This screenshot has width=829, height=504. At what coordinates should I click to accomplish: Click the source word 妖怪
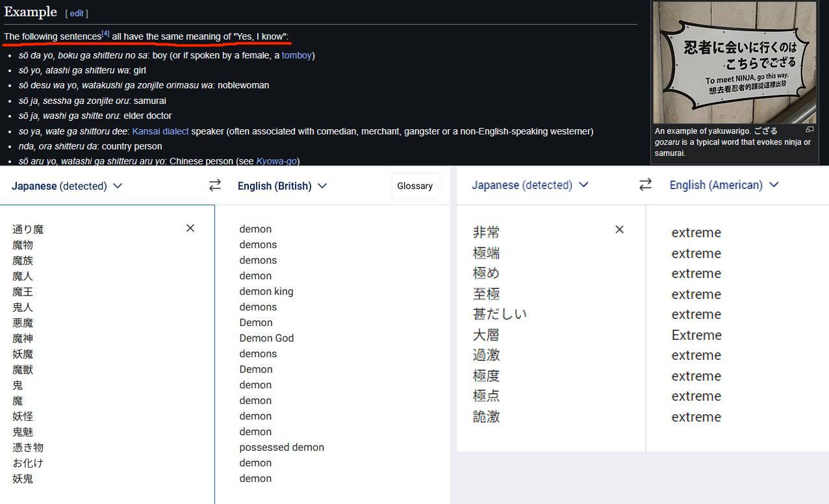click(x=23, y=416)
